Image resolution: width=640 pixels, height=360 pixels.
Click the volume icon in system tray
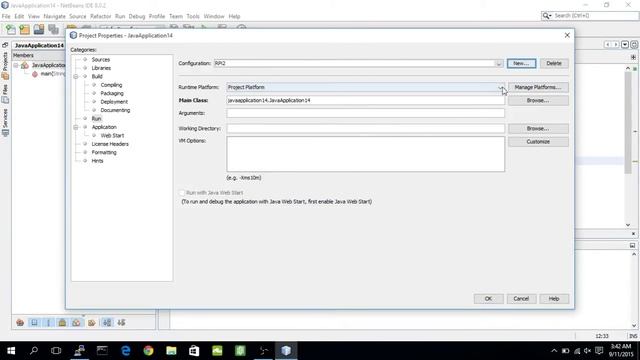(587, 351)
